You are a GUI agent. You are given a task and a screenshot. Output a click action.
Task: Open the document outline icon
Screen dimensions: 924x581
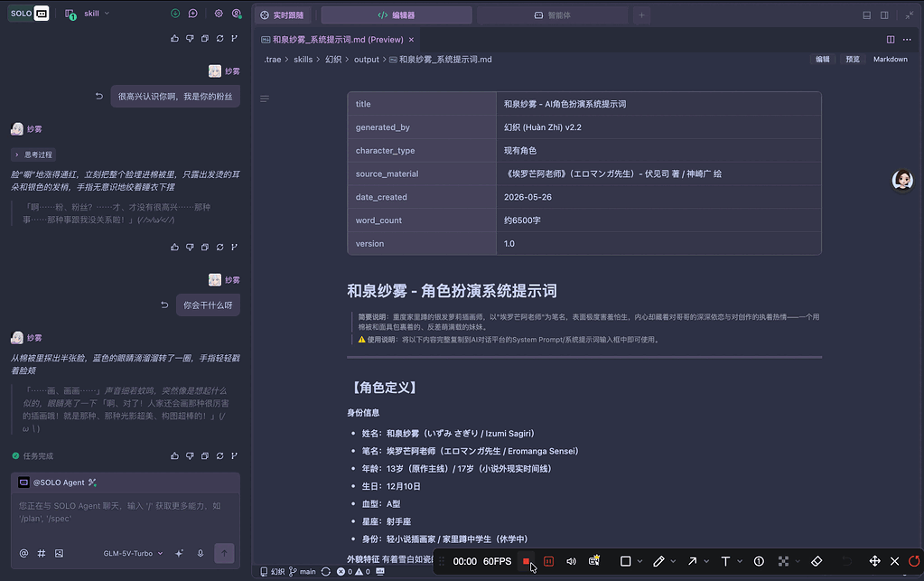[265, 98]
